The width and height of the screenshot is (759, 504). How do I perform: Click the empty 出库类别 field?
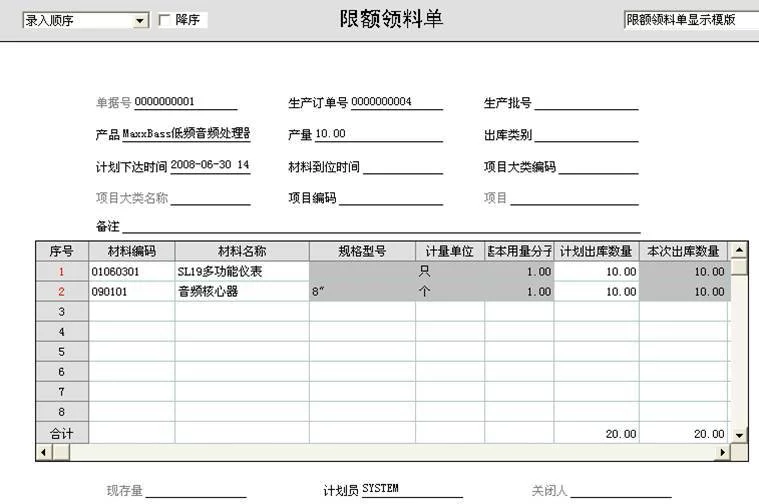[x=586, y=134]
